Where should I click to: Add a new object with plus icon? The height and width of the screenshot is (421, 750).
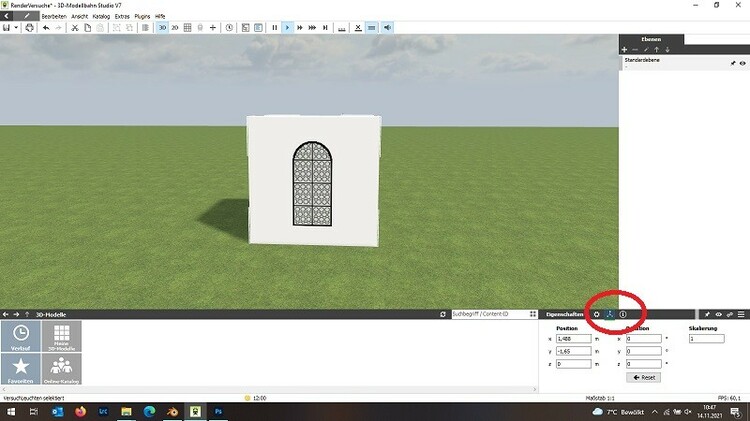213,28
